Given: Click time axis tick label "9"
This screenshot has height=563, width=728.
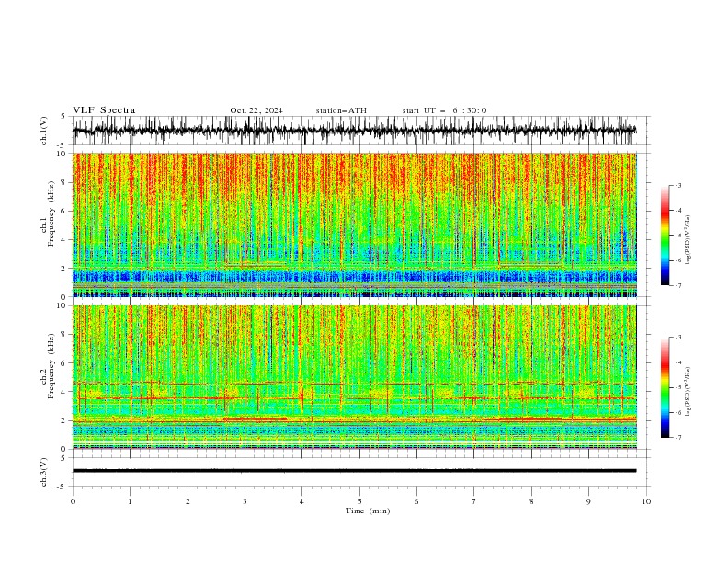Looking at the screenshot, I should 588,501.
